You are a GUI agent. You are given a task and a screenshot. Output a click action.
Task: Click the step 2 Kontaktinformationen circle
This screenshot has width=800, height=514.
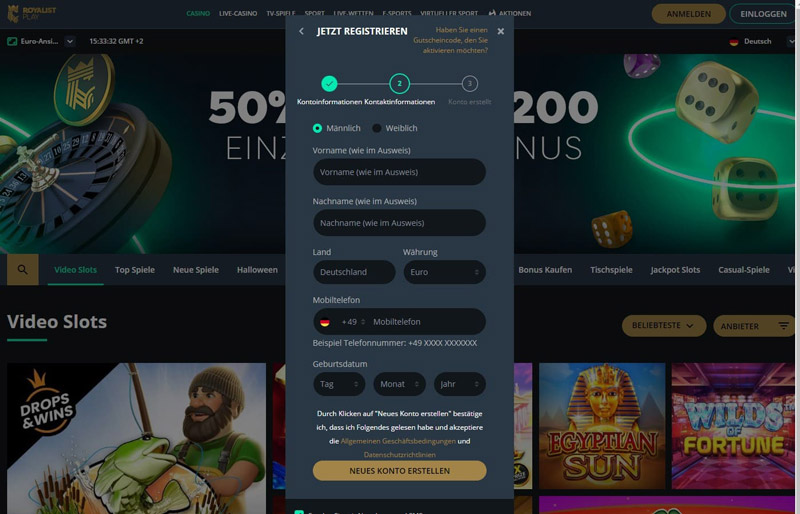click(x=399, y=83)
